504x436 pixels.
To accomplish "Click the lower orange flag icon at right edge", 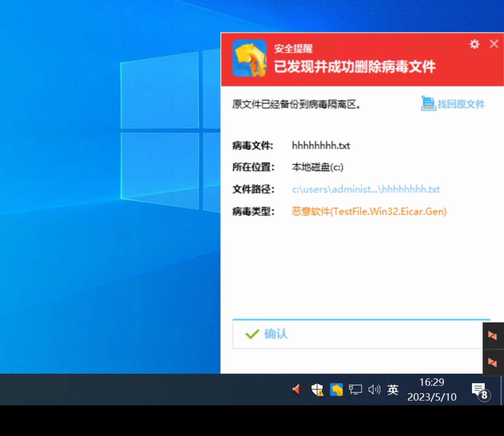I will click(493, 362).
